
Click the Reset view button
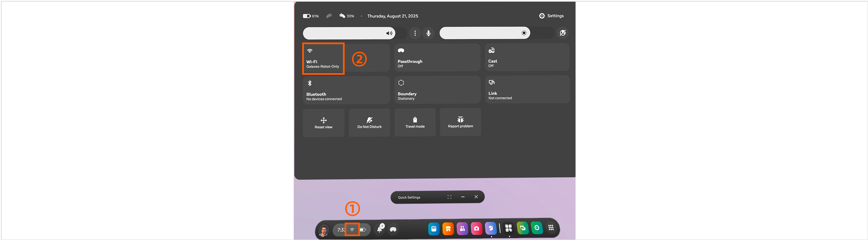[323, 123]
